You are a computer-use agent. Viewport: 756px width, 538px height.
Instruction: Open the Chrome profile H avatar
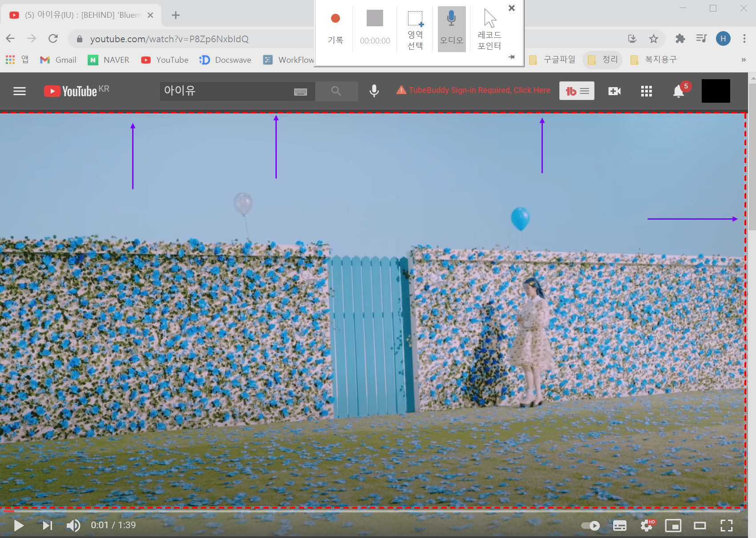(723, 39)
